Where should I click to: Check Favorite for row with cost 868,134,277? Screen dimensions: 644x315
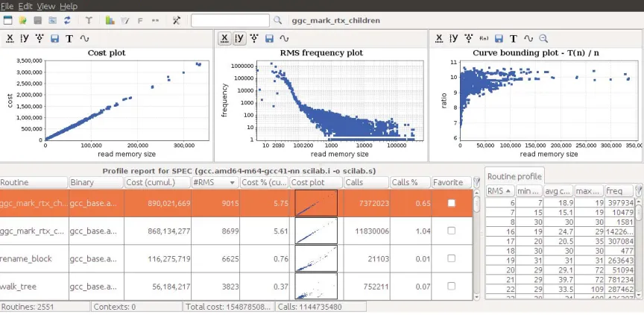[452, 231]
